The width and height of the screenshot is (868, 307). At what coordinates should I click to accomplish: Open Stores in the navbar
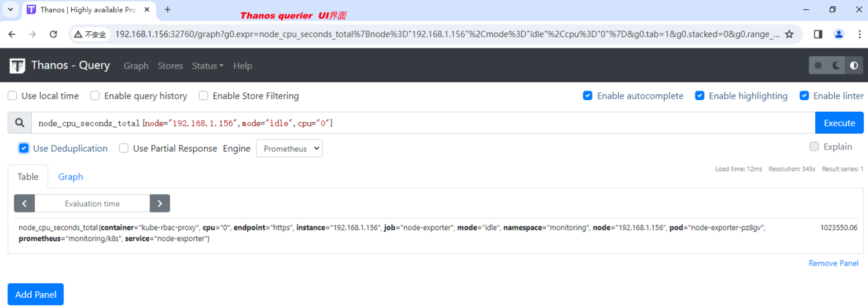pos(170,65)
